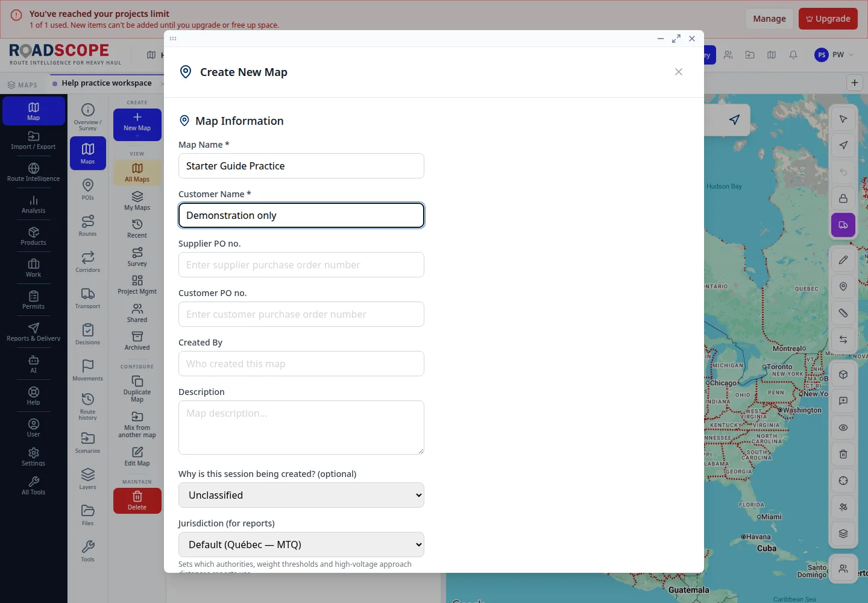The height and width of the screenshot is (603, 868).
Task: Open the Import / Export section
Action: pos(33,140)
